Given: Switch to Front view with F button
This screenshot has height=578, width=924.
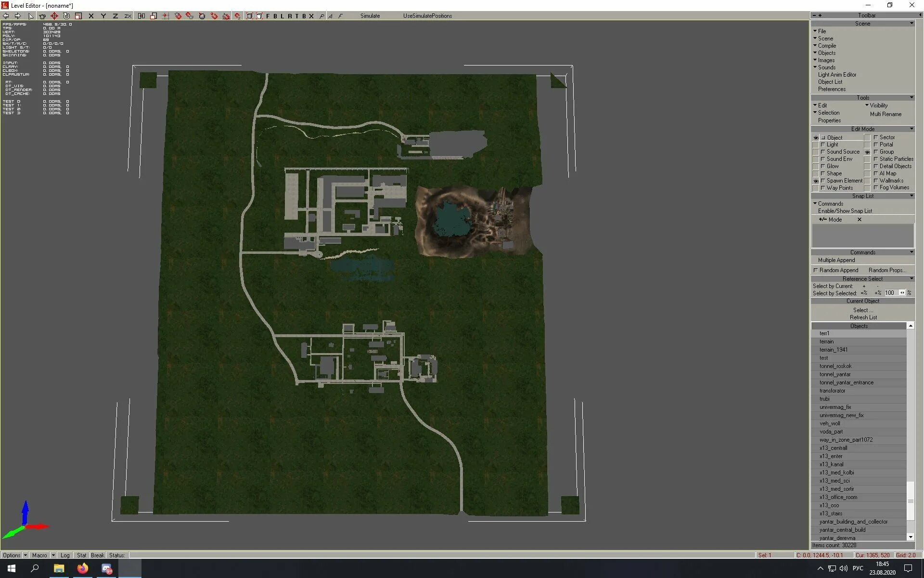Looking at the screenshot, I should coord(268,16).
